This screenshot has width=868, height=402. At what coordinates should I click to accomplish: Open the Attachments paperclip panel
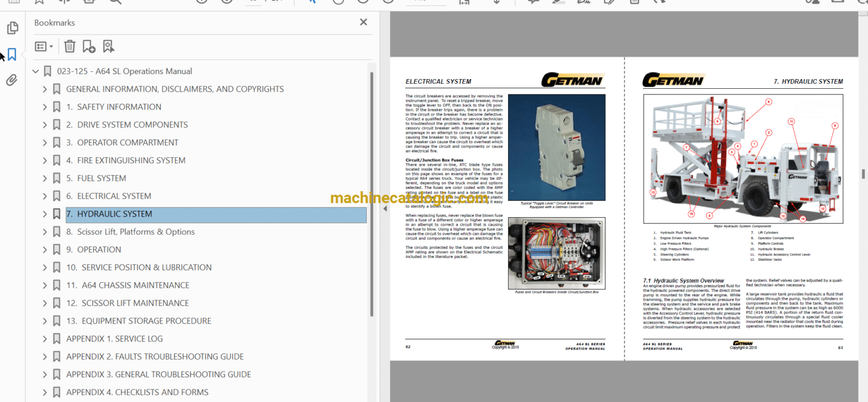(x=12, y=80)
